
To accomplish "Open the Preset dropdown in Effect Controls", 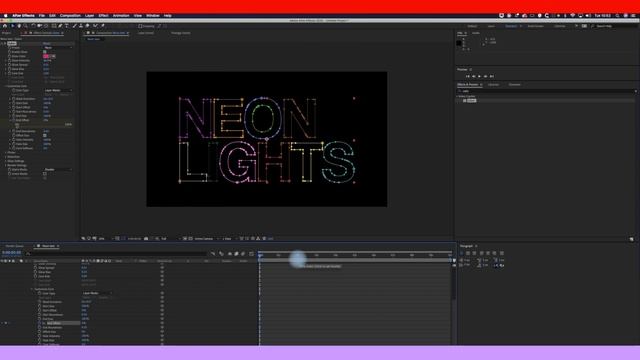I will tap(58, 48).
